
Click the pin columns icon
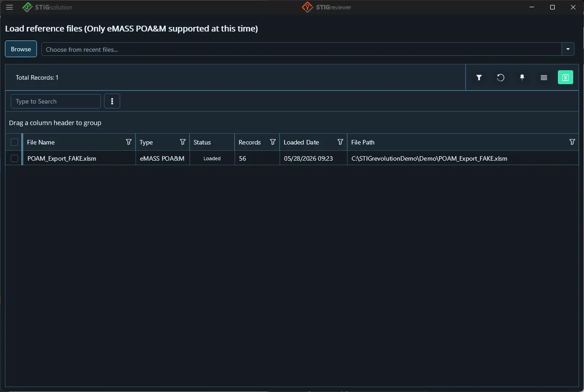pos(522,77)
